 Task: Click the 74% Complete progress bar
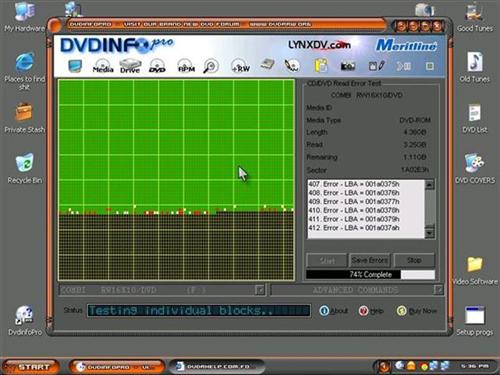coord(370,274)
